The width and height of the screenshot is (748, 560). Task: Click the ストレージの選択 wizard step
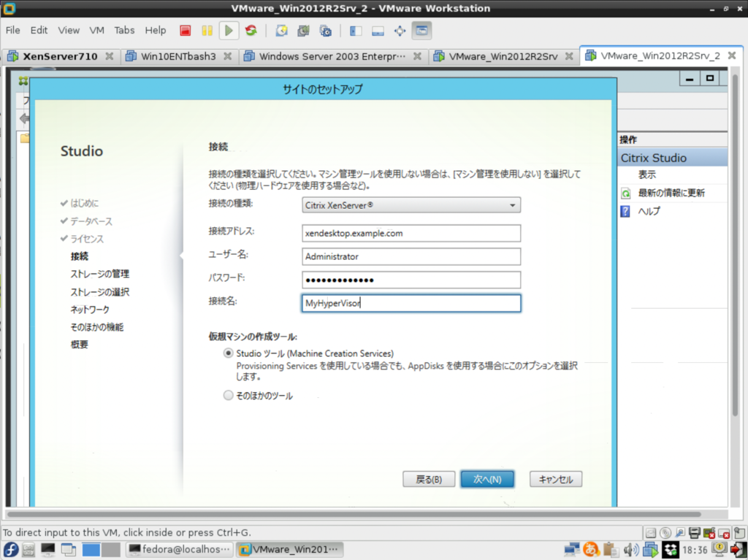click(x=99, y=292)
